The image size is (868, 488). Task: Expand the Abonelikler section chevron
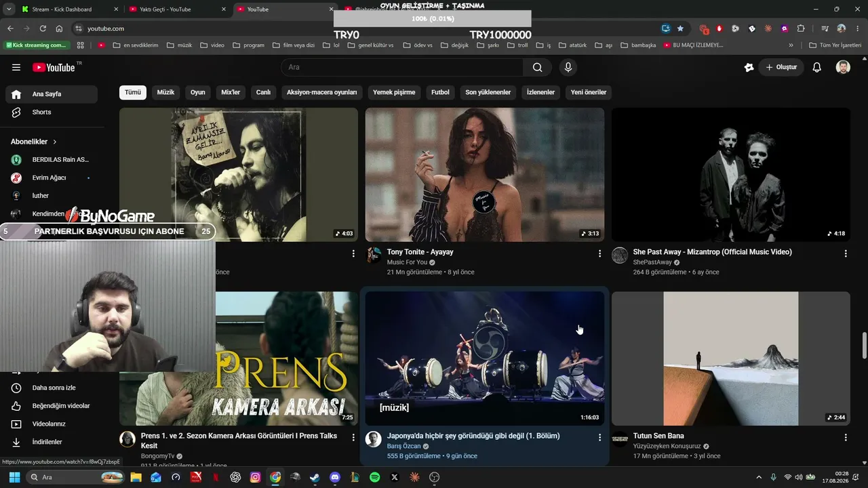(x=55, y=142)
